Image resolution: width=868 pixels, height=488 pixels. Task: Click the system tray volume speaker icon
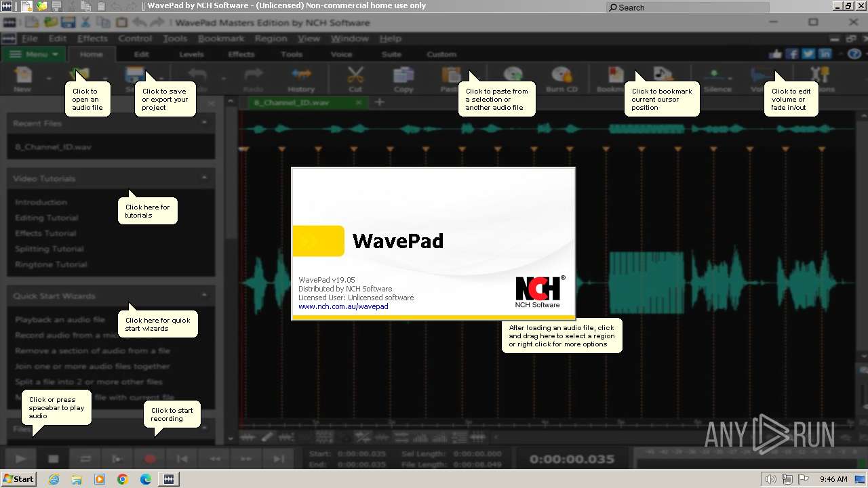click(770, 479)
